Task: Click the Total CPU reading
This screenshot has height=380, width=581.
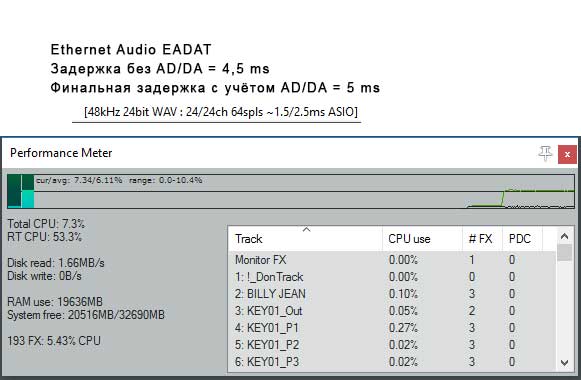Action: (46, 224)
